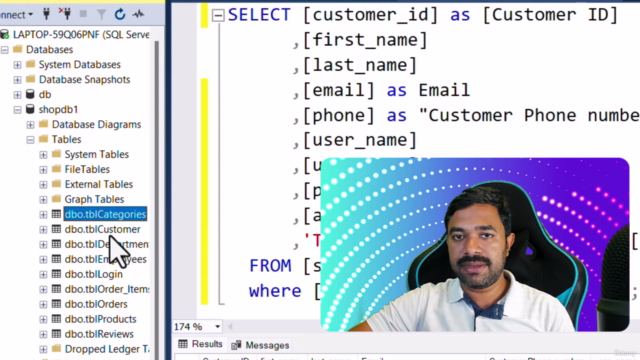Expand Database Snapshots
The image size is (640, 360).
pos(18,80)
